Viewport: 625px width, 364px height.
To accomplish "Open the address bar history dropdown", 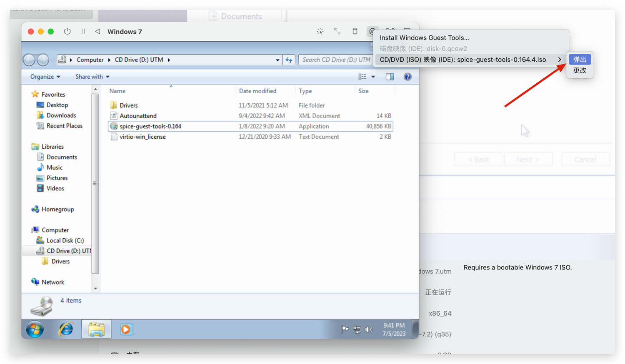I will pos(277,60).
